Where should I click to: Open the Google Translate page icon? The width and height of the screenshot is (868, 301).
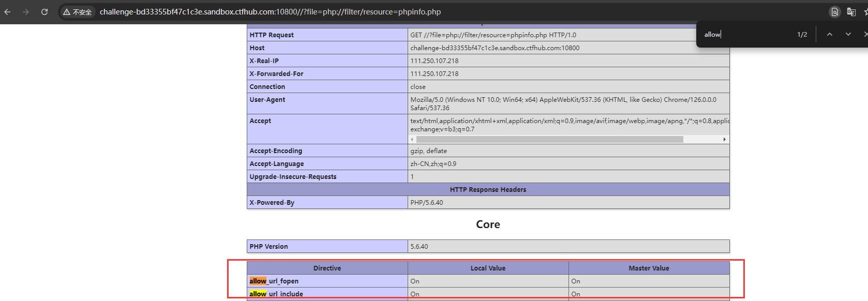coord(851,12)
